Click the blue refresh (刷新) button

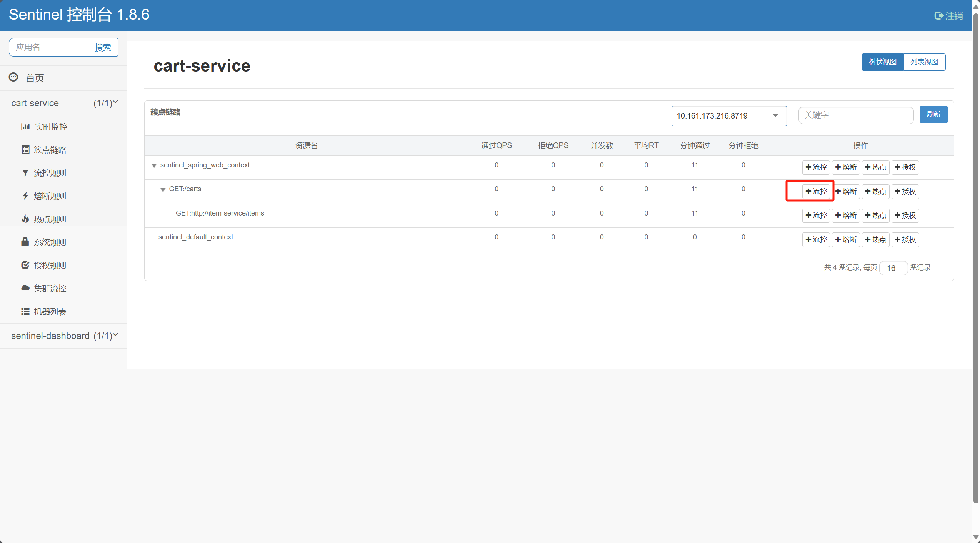(x=933, y=114)
